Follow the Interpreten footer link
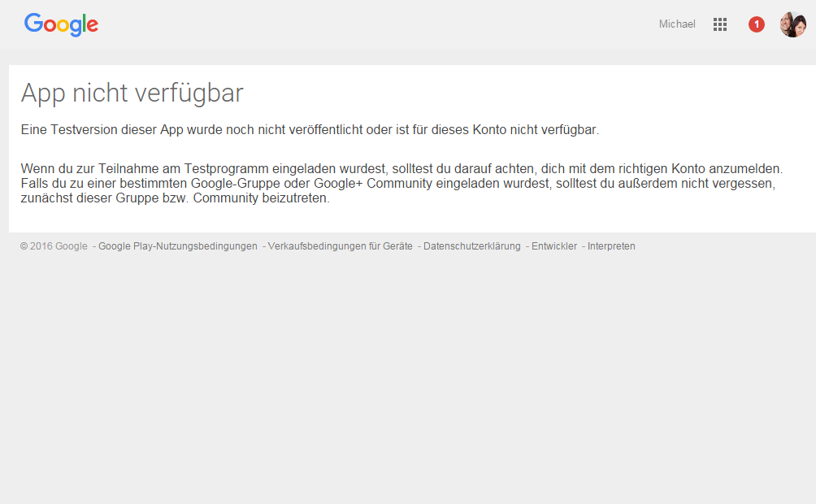The height and width of the screenshot is (504, 816). click(611, 246)
